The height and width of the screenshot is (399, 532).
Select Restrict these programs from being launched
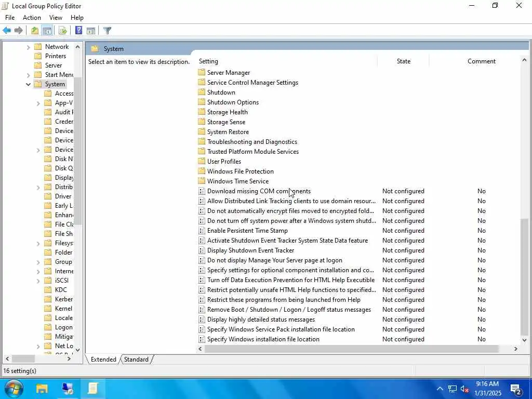pos(284,300)
